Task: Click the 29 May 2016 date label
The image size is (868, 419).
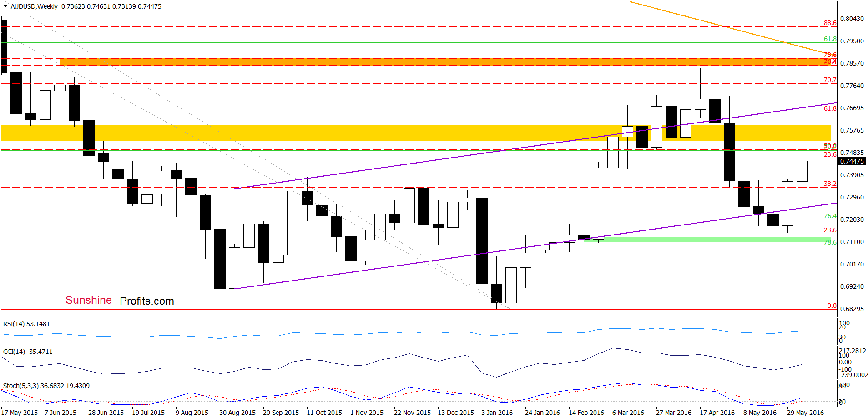Action: (x=805, y=413)
